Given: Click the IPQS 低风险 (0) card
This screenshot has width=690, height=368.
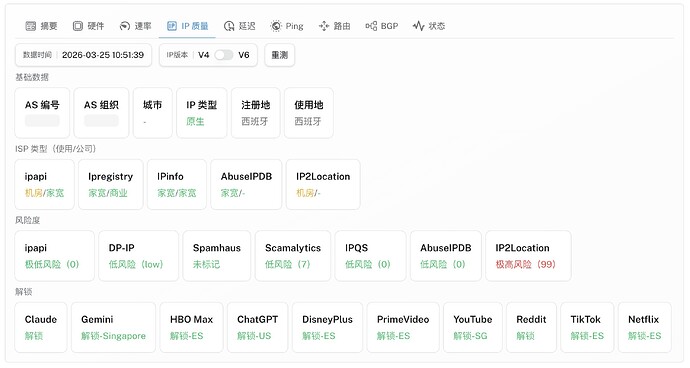Looking at the screenshot, I should click(x=370, y=256).
